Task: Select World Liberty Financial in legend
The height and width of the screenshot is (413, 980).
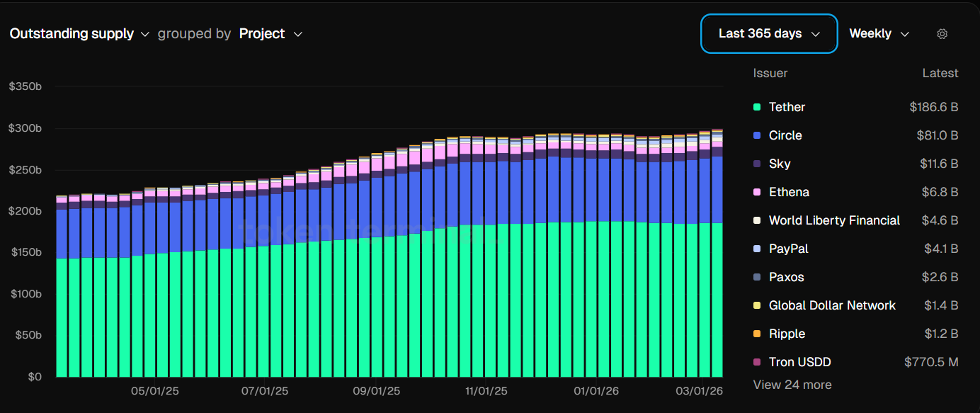Action: click(834, 220)
